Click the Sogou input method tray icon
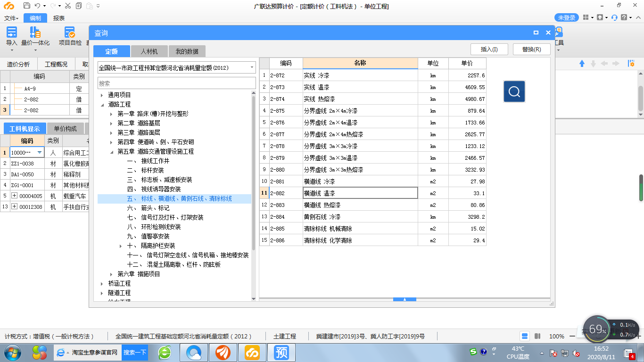This screenshot has height=362, width=644. (473, 352)
